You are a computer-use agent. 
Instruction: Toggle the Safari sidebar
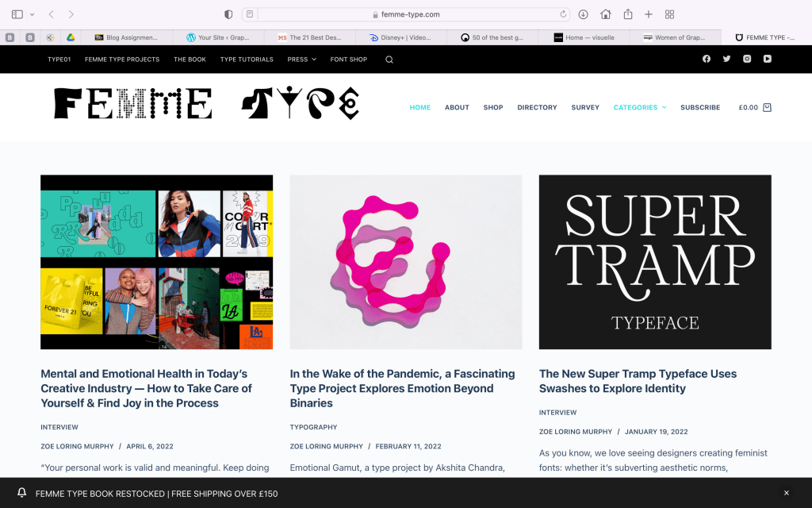[17, 14]
